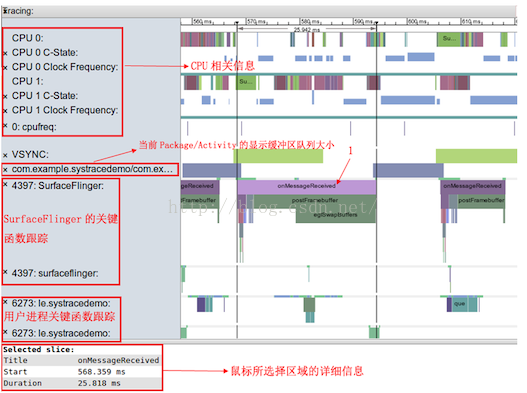Select the eglSwapBuffers slice
The image size is (527, 393).
click(x=335, y=215)
